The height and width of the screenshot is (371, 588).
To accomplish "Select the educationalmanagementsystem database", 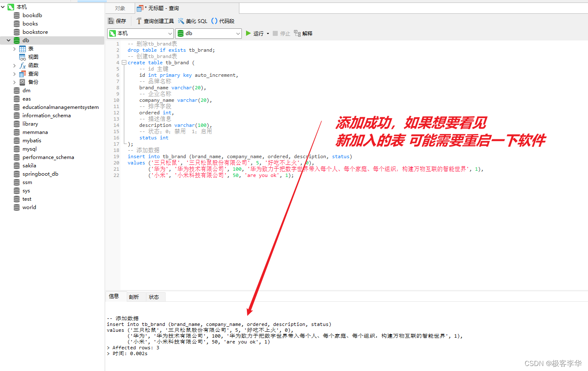I will [60, 107].
